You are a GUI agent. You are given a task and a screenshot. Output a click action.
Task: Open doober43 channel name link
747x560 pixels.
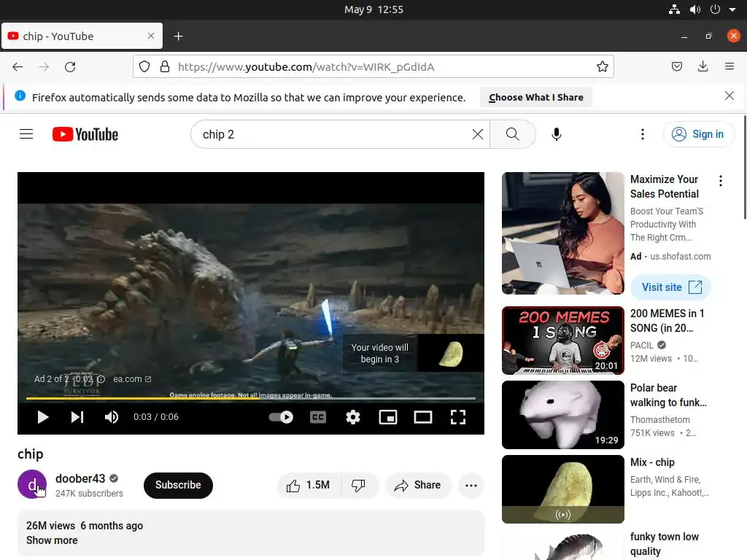80,478
